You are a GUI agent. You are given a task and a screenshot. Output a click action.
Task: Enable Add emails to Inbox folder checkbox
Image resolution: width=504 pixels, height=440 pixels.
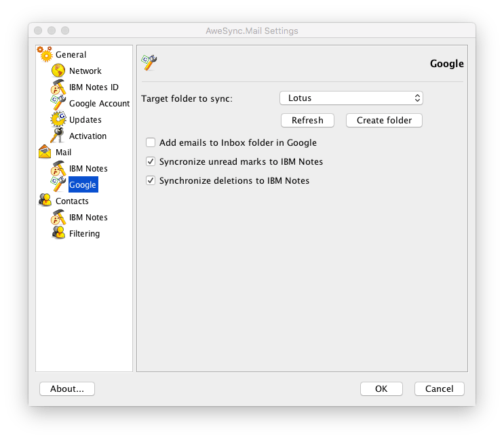coord(151,143)
